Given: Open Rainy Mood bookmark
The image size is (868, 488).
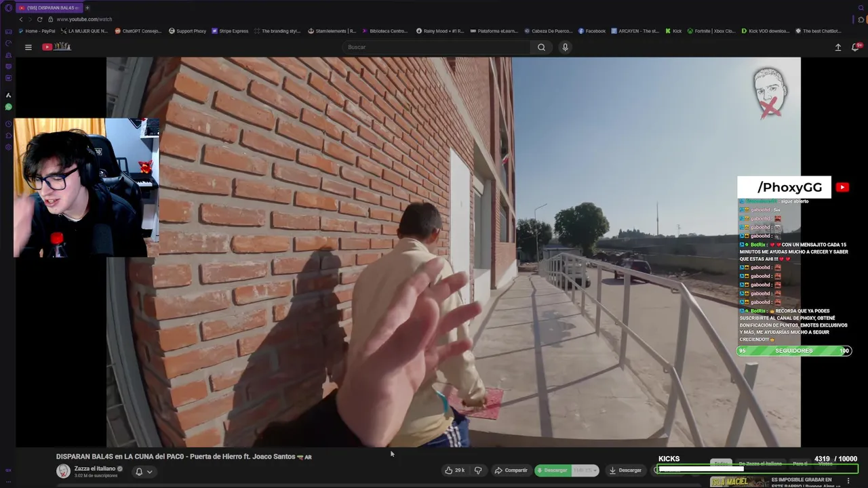Looking at the screenshot, I should (x=440, y=30).
